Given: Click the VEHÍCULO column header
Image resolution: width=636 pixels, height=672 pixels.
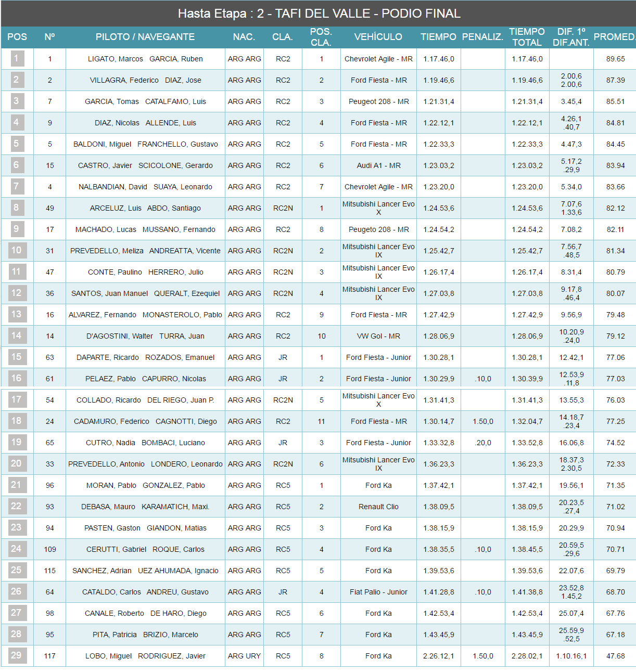Looking at the screenshot, I should 378,37.
